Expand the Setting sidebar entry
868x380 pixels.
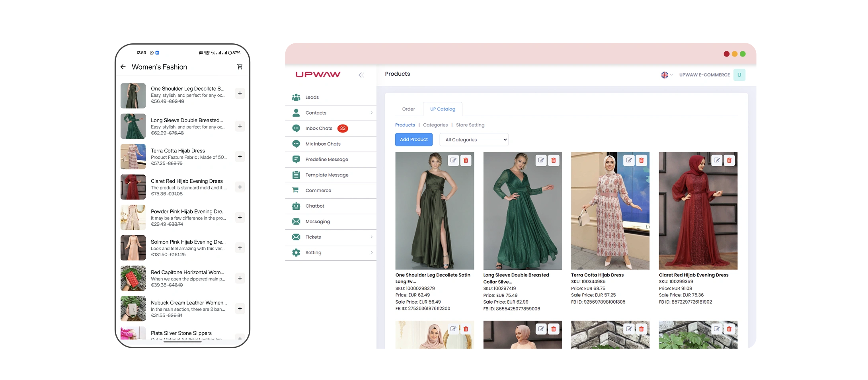[x=371, y=252]
